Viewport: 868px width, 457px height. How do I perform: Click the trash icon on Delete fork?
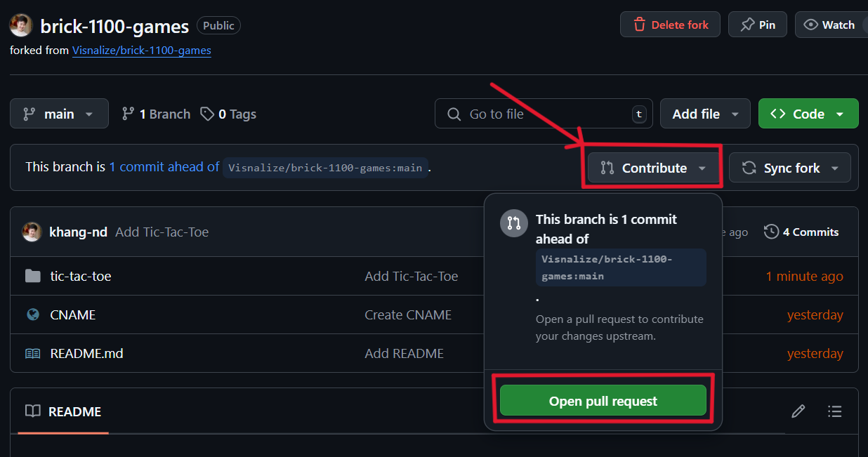coord(640,24)
